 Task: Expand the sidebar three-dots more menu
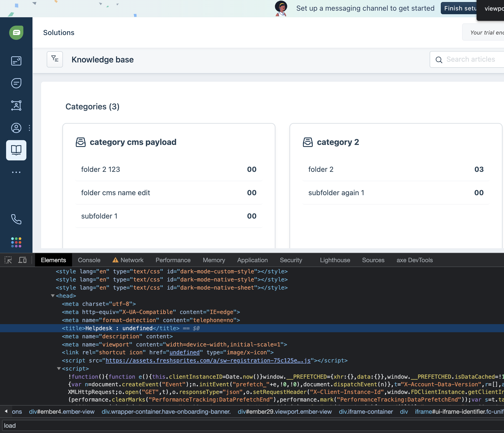[x=16, y=172]
